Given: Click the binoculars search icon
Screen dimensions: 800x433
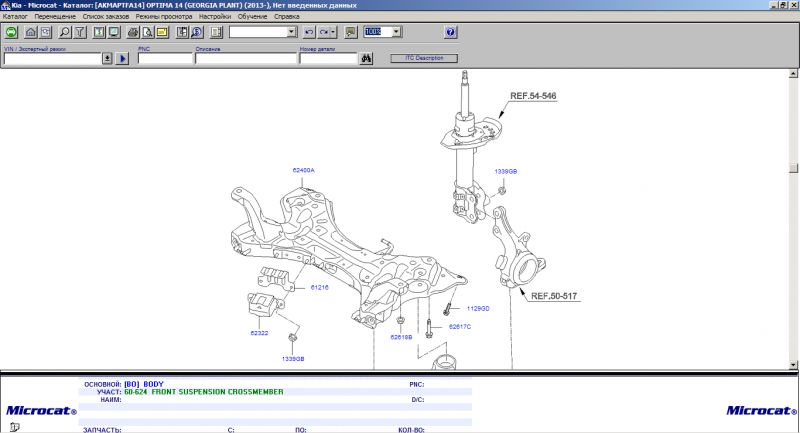Looking at the screenshot, I should (x=366, y=59).
